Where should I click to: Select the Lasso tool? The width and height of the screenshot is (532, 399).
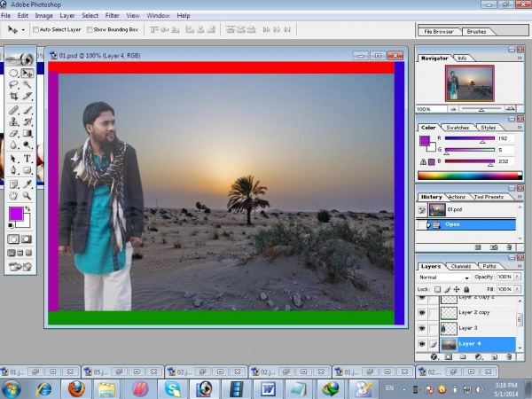point(13,85)
